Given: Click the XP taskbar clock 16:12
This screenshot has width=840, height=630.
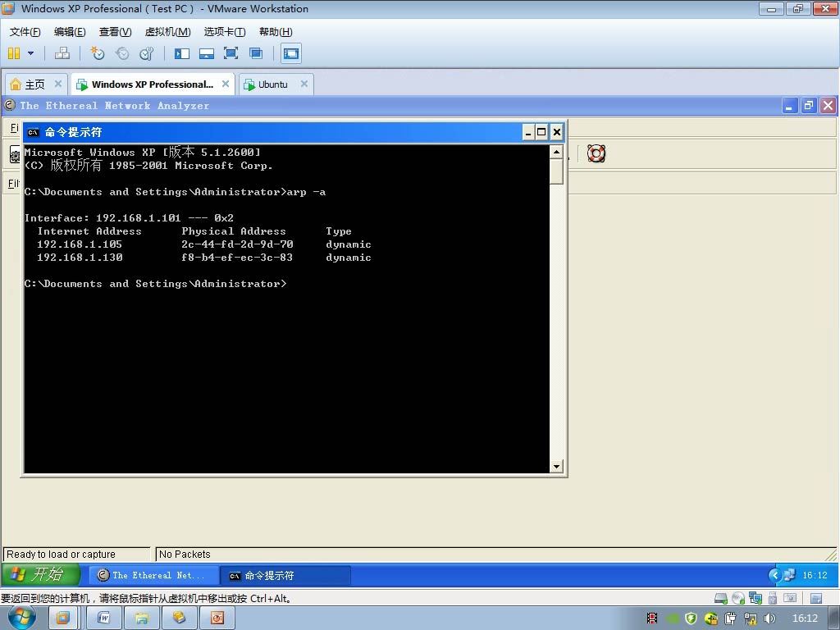Looking at the screenshot, I should (815, 575).
